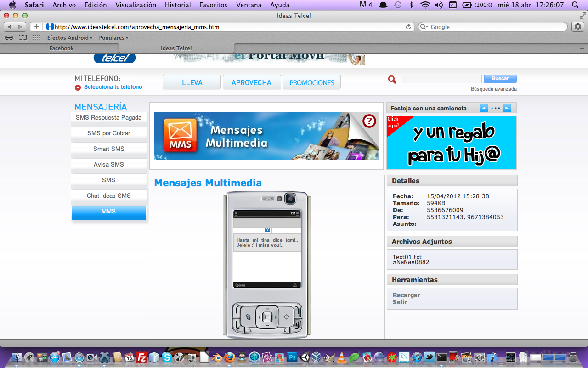Launch FileZilla from the Dock
Image resolution: width=588 pixels, height=368 pixels.
coord(142,357)
